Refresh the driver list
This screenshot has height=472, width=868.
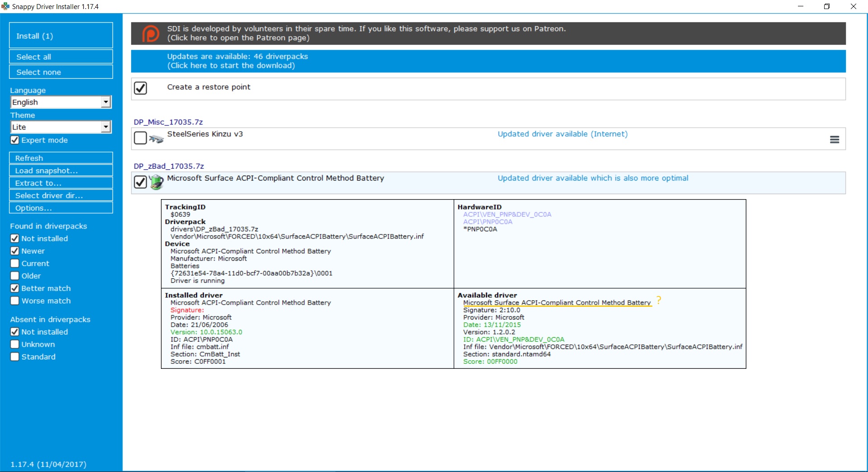tap(61, 158)
